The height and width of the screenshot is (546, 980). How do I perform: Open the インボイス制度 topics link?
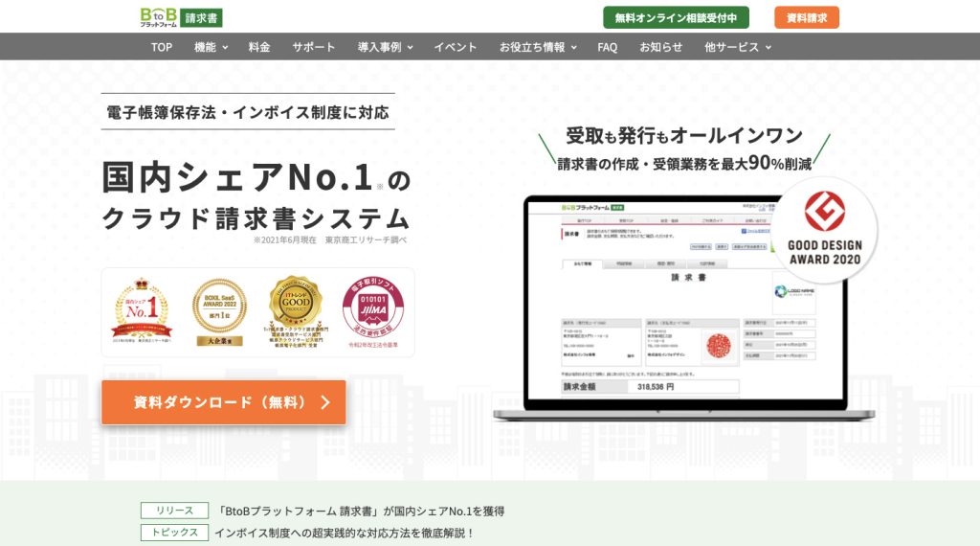[345, 533]
